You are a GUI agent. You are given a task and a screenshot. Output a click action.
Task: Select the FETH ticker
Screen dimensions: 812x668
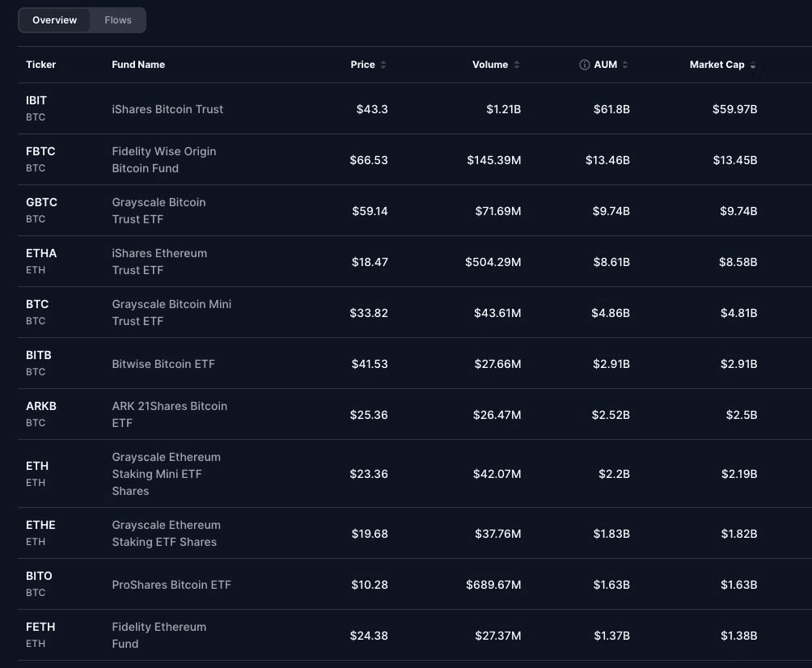[x=40, y=627]
